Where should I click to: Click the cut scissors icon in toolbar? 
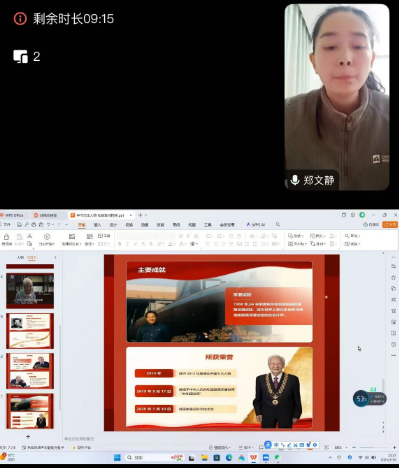pos(29,236)
